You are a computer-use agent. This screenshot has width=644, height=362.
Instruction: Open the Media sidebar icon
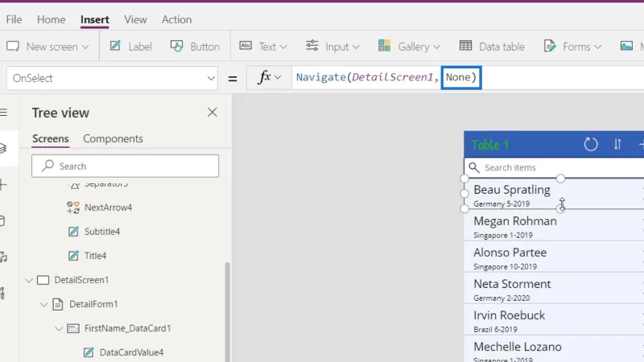point(3,257)
